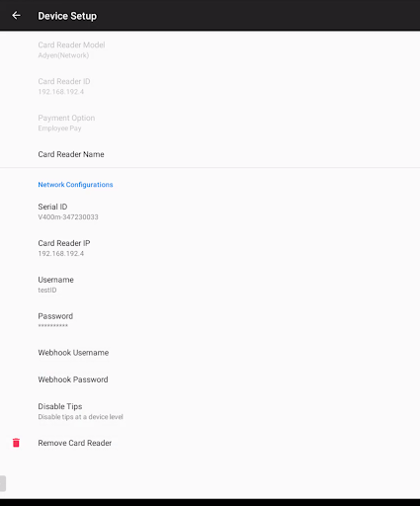Tap the Device Setup title
The height and width of the screenshot is (506, 420).
click(67, 16)
